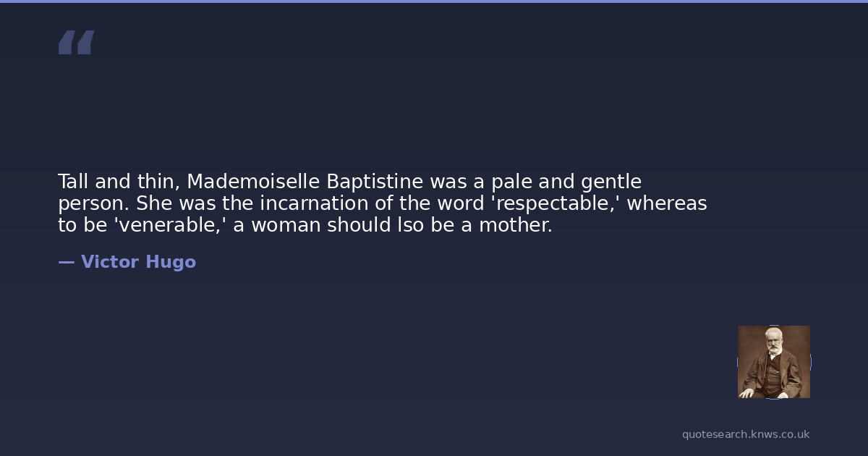
Task: Open the Victor Hugo portrait thumbnail
Action: 773,362
